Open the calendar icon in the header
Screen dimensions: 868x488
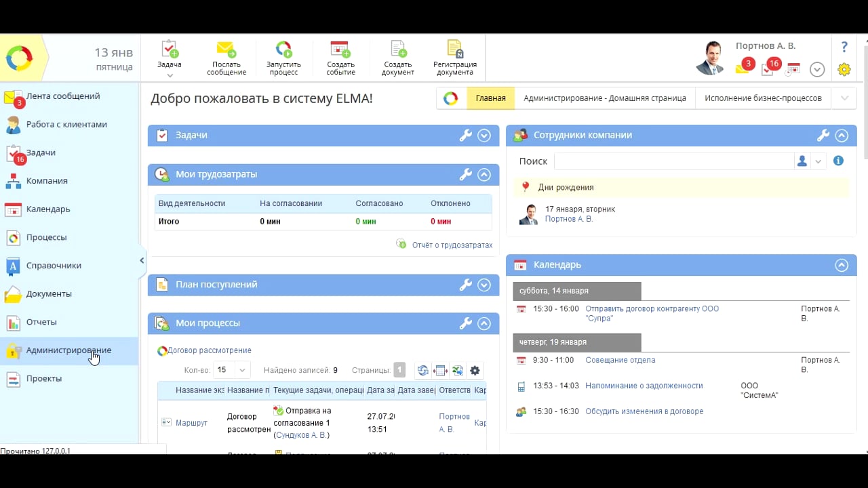pos(793,68)
